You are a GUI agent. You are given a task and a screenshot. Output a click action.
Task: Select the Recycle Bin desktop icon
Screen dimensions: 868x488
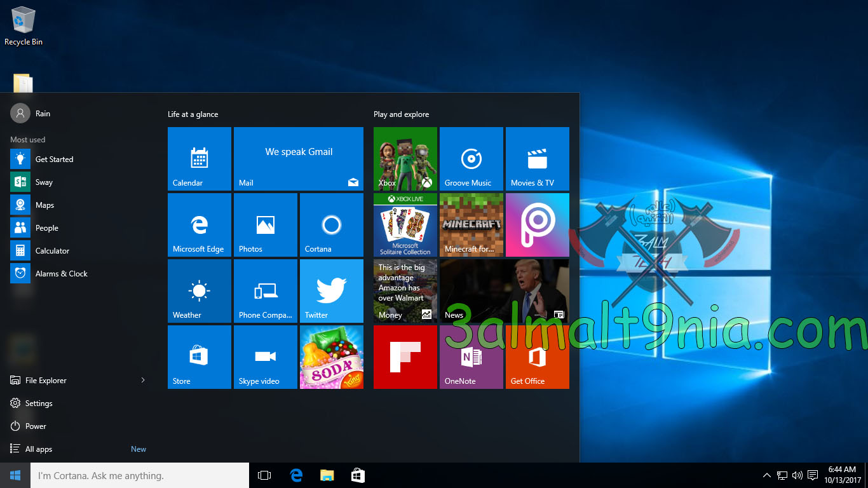(x=24, y=27)
